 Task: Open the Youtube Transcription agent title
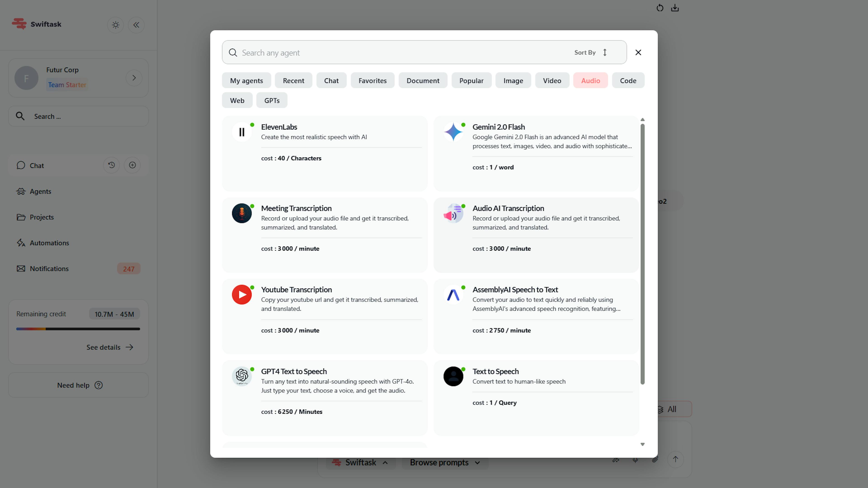pos(297,290)
